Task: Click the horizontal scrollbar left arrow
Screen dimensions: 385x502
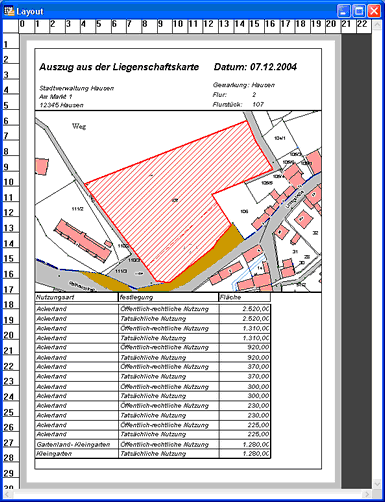Action: [8, 494]
